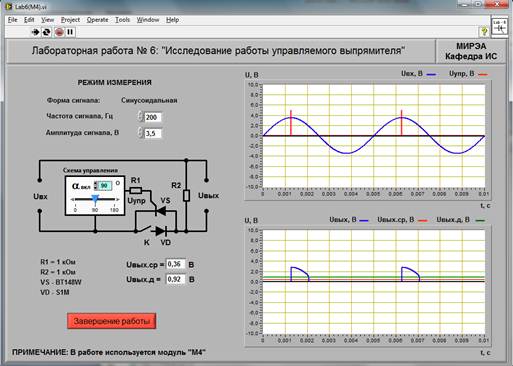Click the α вкл angle stepper arrows

coord(96,185)
